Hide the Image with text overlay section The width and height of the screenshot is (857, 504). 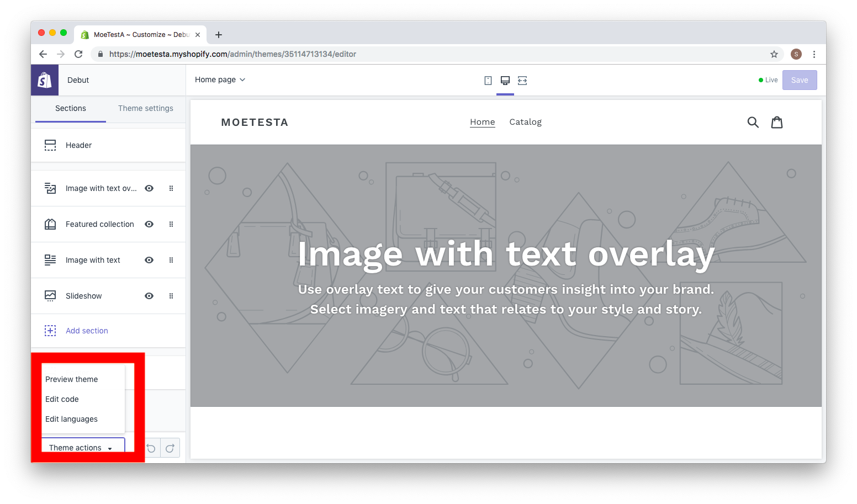pos(149,188)
